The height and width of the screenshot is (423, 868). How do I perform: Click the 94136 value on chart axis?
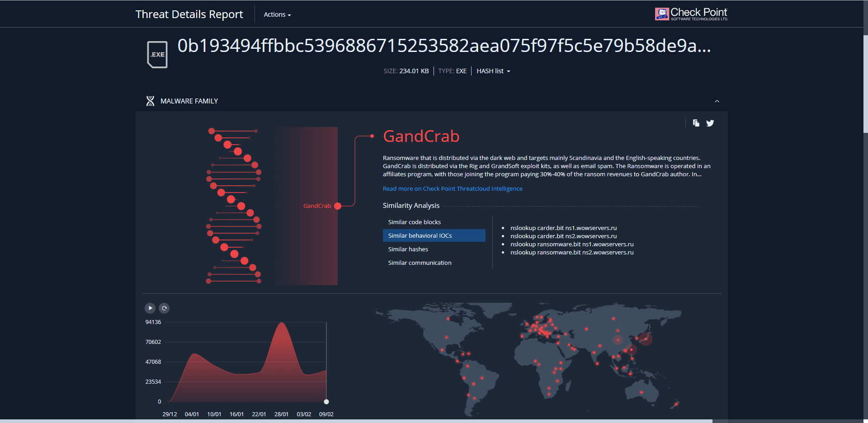(x=153, y=322)
